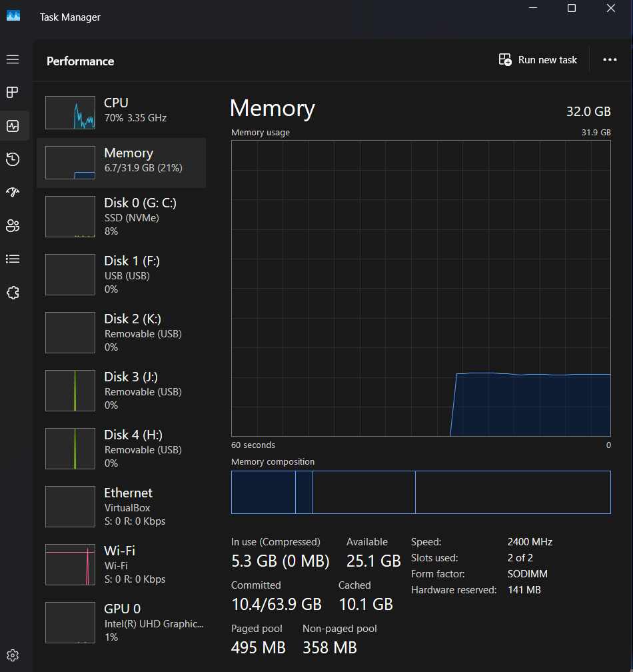Expand the three-dot more options menu
Screen dimensions: 633x672
pyautogui.click(x=610, y=60)
